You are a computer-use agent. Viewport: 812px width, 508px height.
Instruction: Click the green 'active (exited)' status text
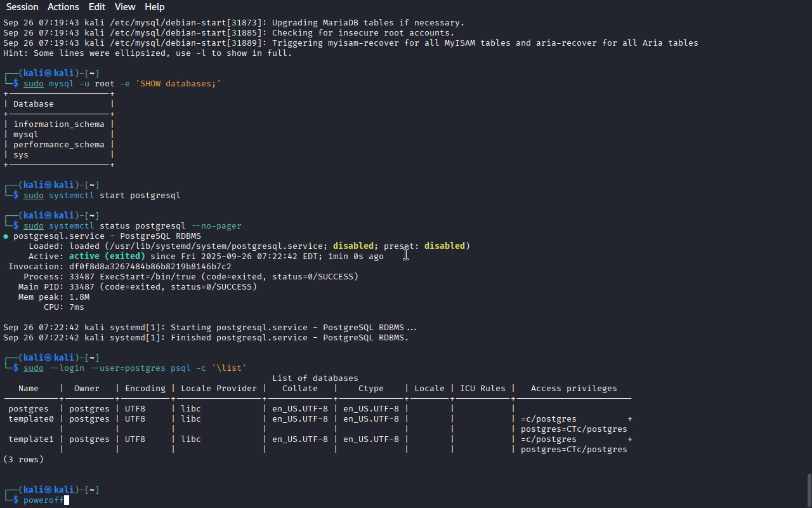tap(107, 257)
